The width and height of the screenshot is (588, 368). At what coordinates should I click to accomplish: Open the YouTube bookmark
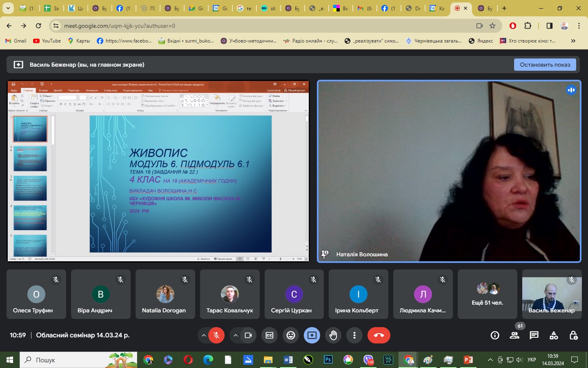pos(47,41)
